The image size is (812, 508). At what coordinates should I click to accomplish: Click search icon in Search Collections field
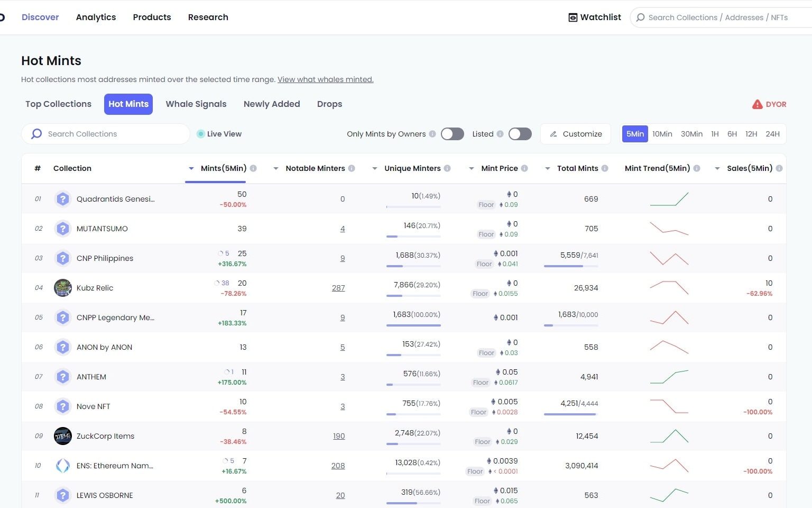[36, 134]
